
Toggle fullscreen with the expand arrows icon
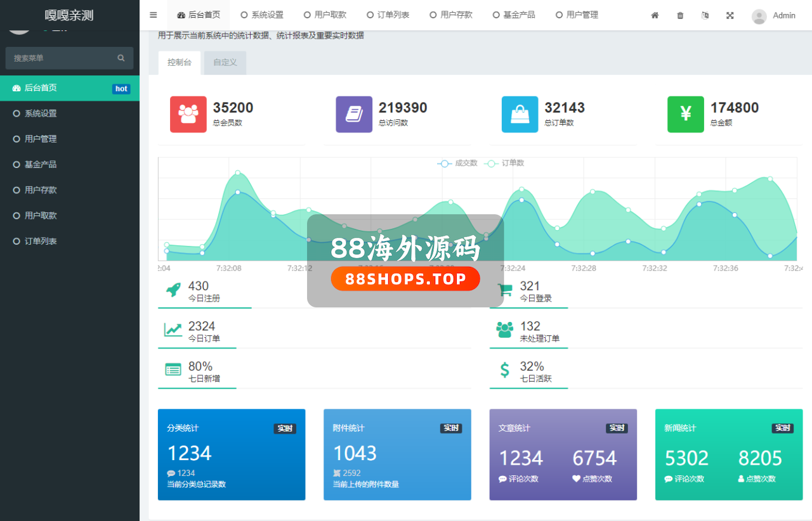tap(730, 15)
